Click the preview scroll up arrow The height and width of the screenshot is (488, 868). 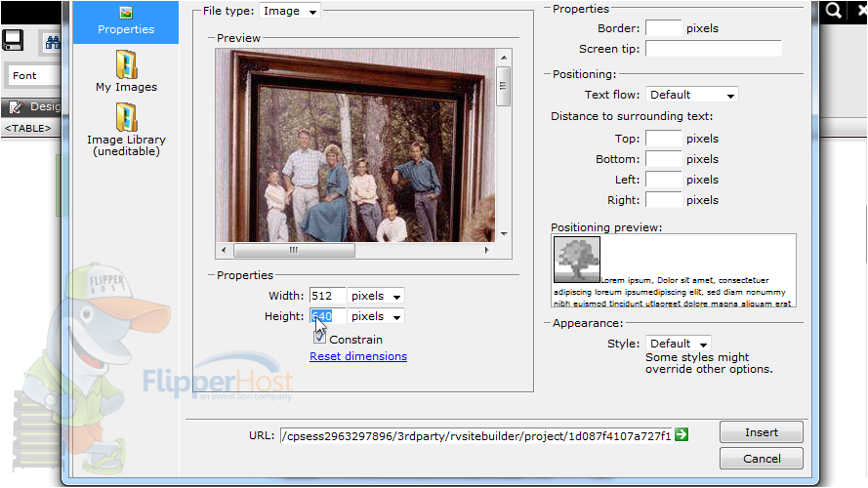(x=503, y=58)
